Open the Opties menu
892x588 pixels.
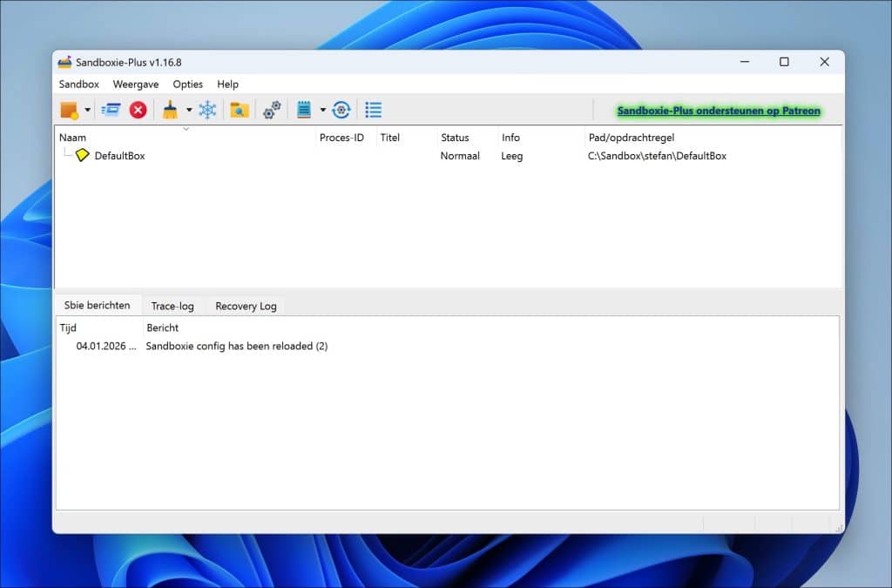(x=187, y=84)
